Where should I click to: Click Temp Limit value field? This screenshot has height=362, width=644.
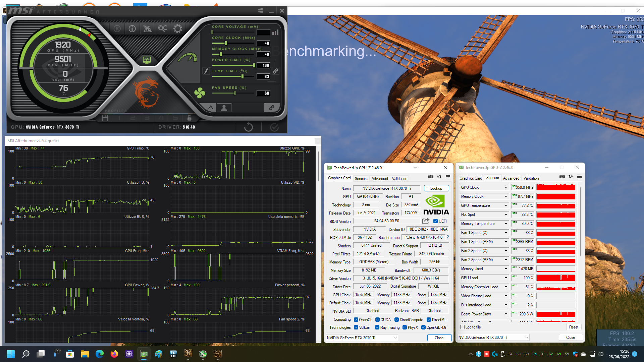263,76
